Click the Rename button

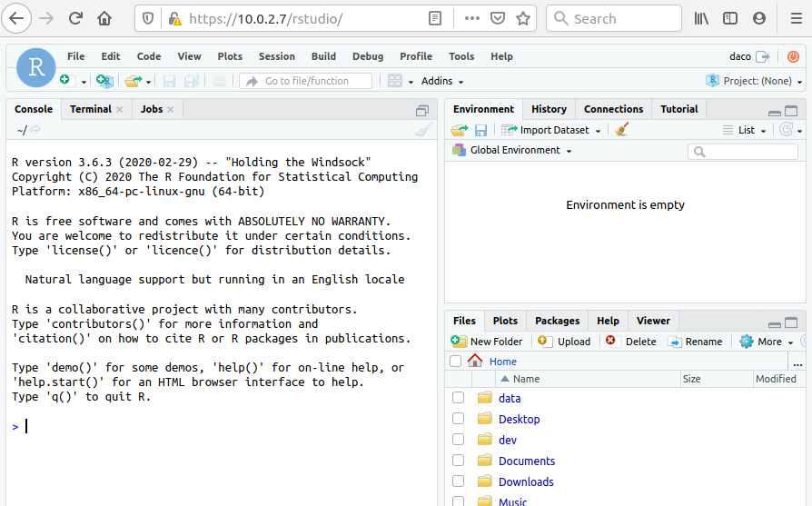point(696,342)
